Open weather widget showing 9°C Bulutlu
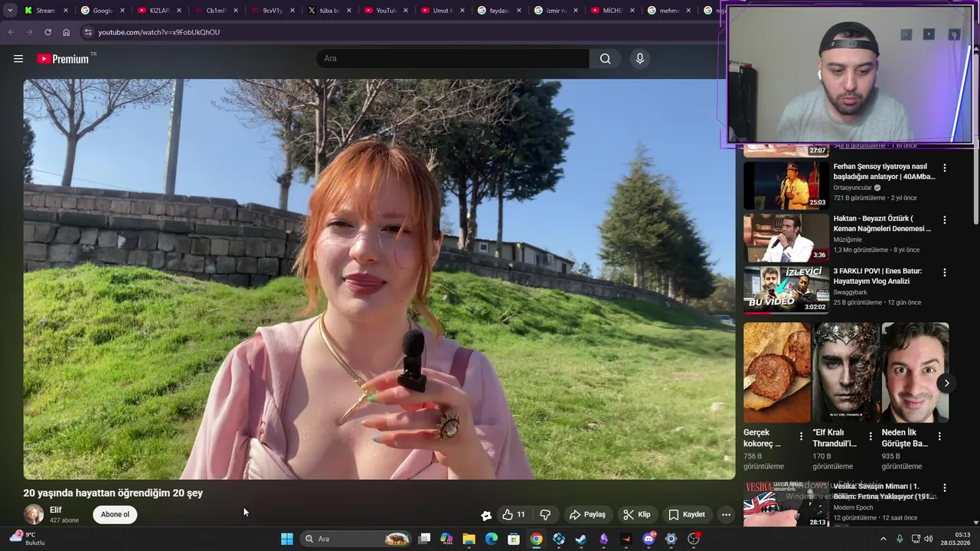 (x=27, y=539)
